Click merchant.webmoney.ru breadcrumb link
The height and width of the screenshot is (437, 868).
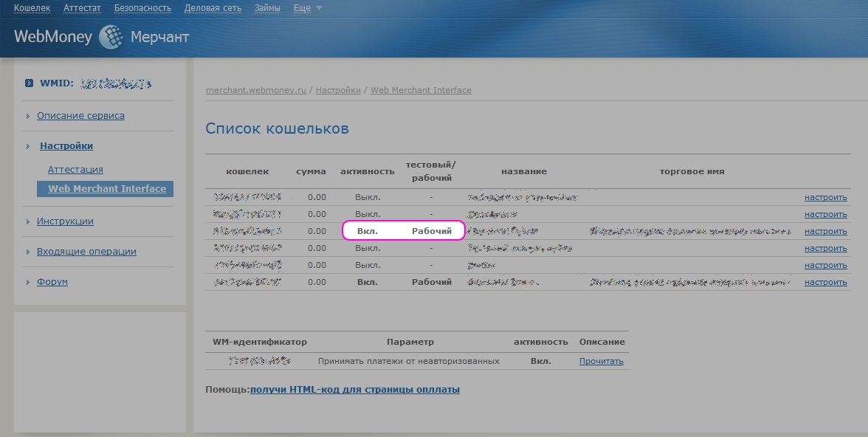255,90
